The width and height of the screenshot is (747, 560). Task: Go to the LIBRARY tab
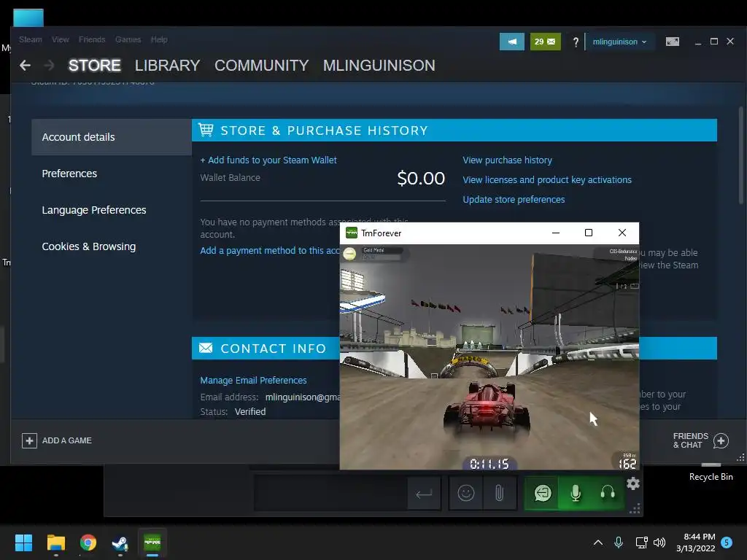(x=167, y=65)
